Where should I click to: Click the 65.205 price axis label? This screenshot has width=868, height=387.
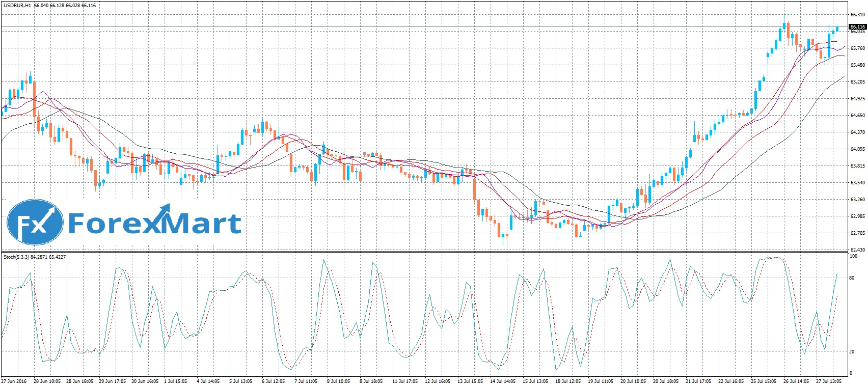pos(857,82)
